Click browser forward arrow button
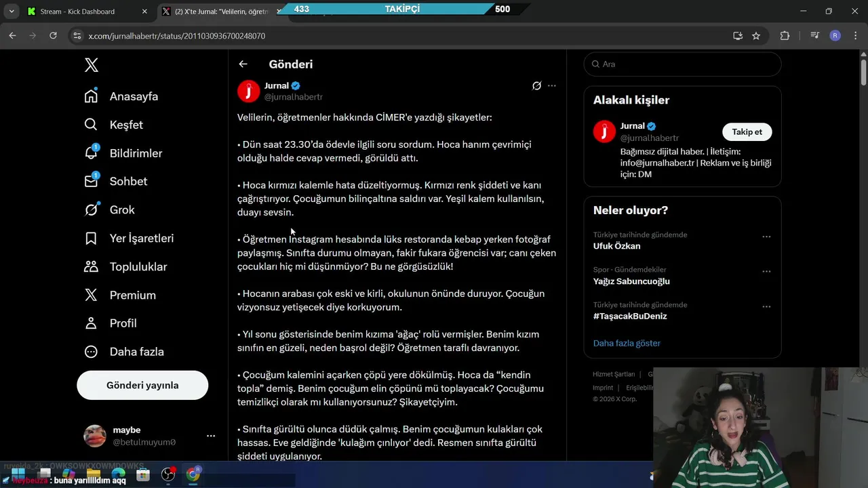Image resolution: width=868 pixels, height=488 pixels. pos(33,36)
